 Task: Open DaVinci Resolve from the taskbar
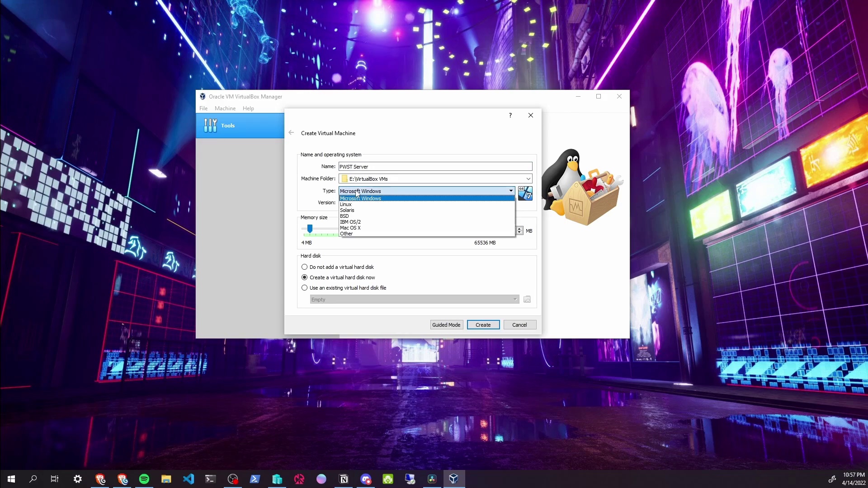coord(432,479)
